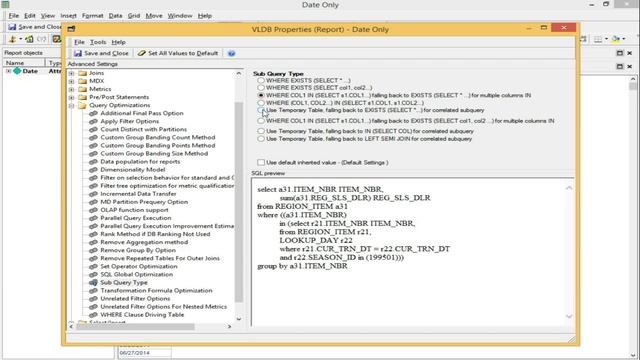Image resolution: width=640 pixels, height=360 pixels.
Task: Click the Additional Final Pass Option setting icon
Action: pyautogui.click(x=93, y=113)
